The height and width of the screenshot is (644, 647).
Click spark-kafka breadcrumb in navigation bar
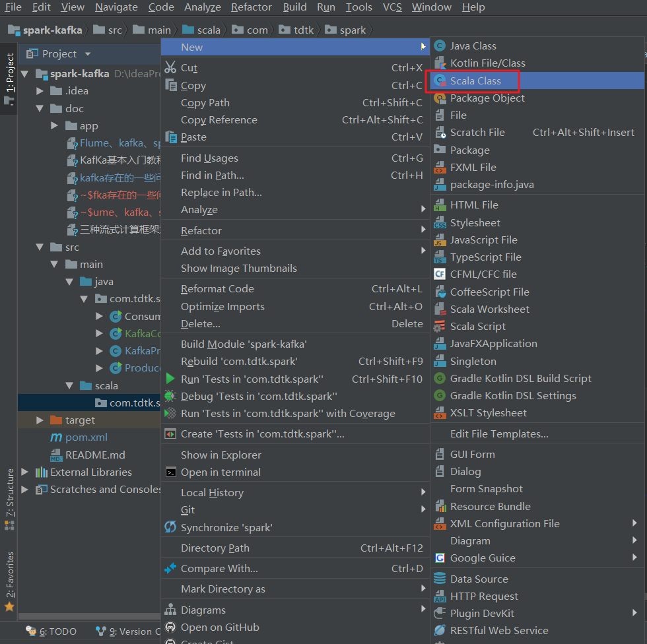point(46,30)
